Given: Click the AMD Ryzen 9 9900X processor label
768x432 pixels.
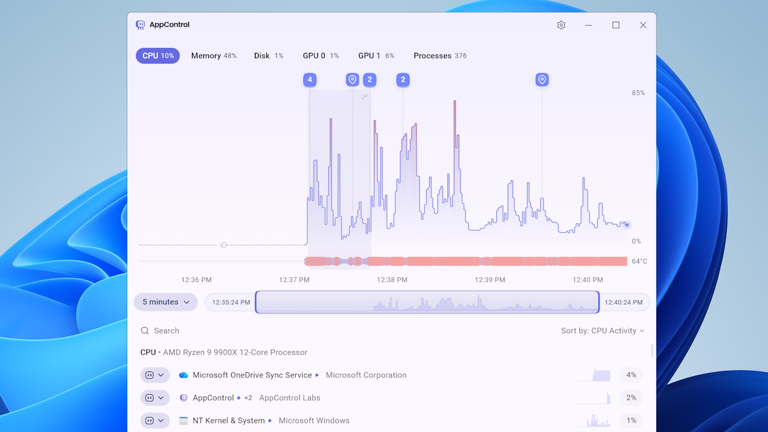Looking at the screenshot, I should click(x=235, y=353).
